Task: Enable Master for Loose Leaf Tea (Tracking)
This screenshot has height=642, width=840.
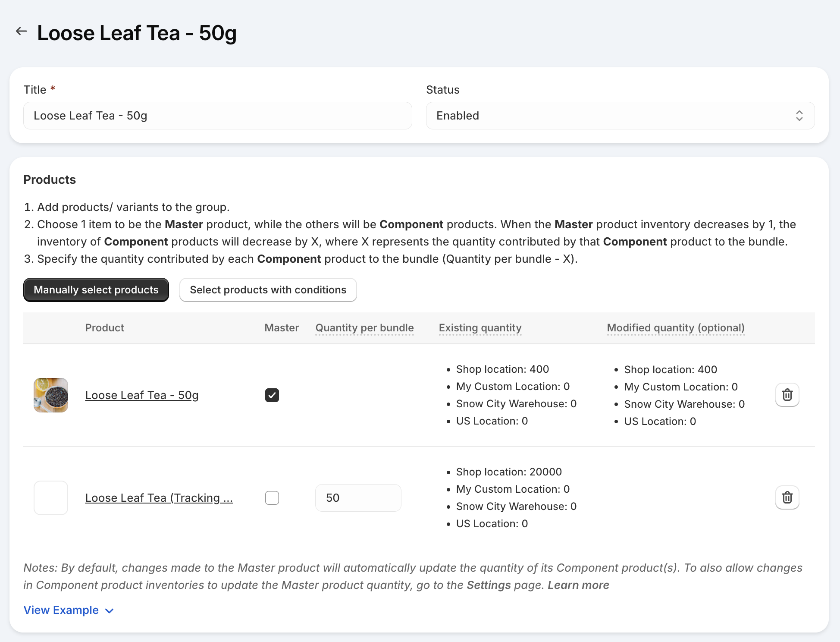Action: click(x=272, y=497)
